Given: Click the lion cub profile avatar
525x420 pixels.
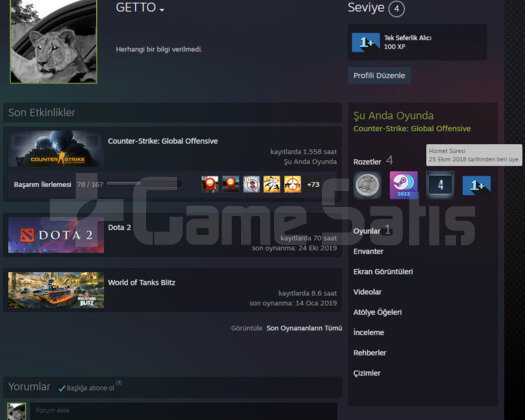Looking at the screenshot, I should click(x=54, y=41).
